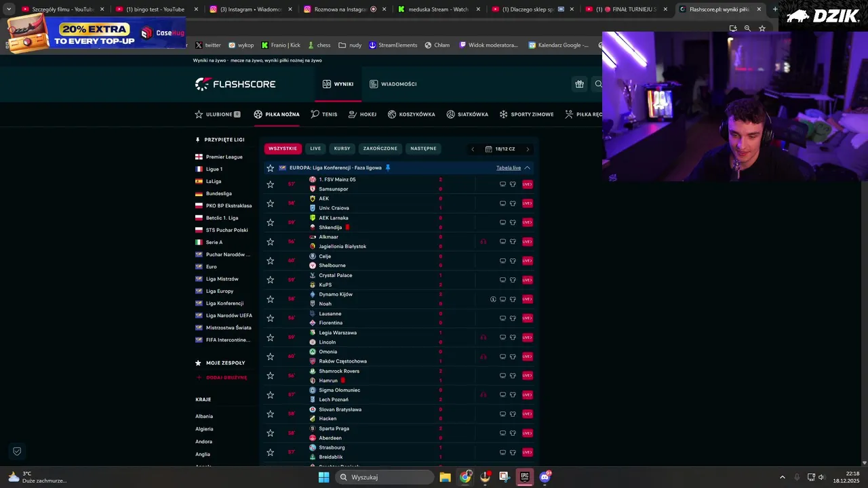
Task: Open shirt icon for Sparta Praga match
Action: click(x=513, y=433)
